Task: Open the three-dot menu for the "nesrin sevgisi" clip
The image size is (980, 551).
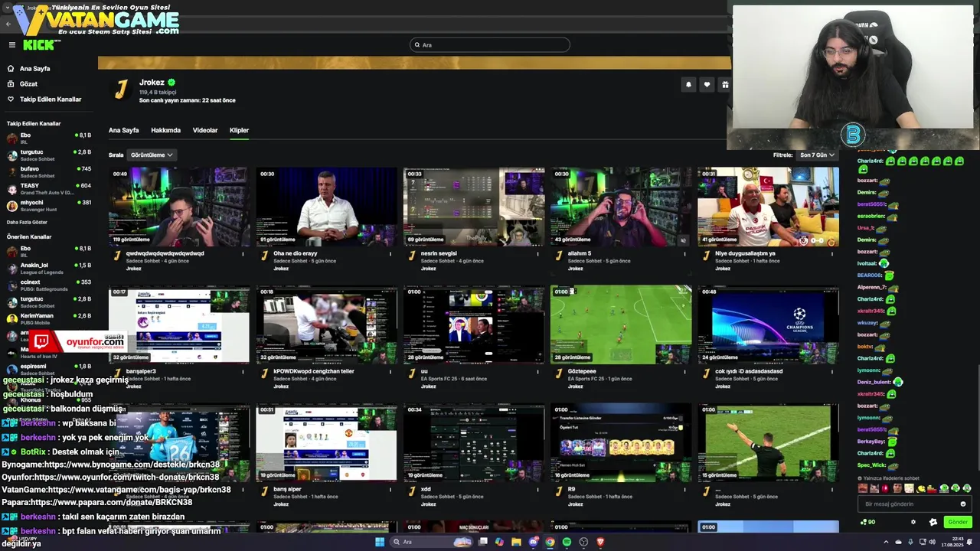Action: (537, 253)
